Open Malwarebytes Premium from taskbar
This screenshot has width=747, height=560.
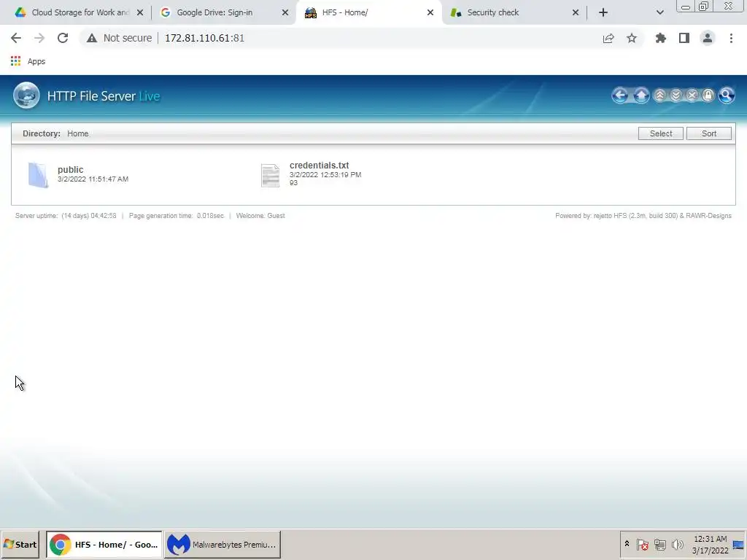click(222, 544)
